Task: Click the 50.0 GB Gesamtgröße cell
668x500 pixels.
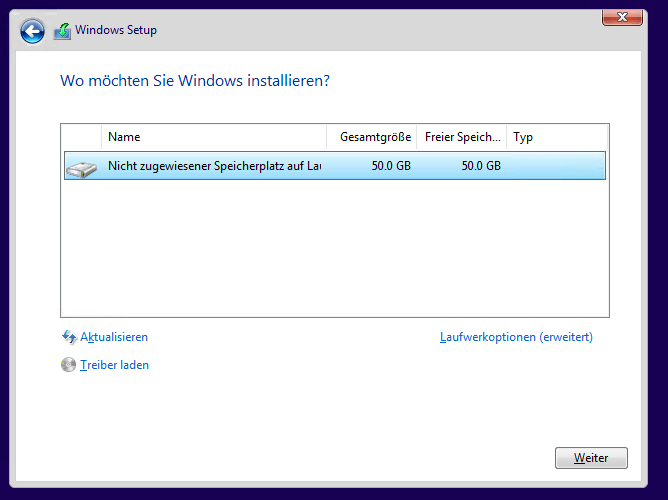Action: (390, 166)
